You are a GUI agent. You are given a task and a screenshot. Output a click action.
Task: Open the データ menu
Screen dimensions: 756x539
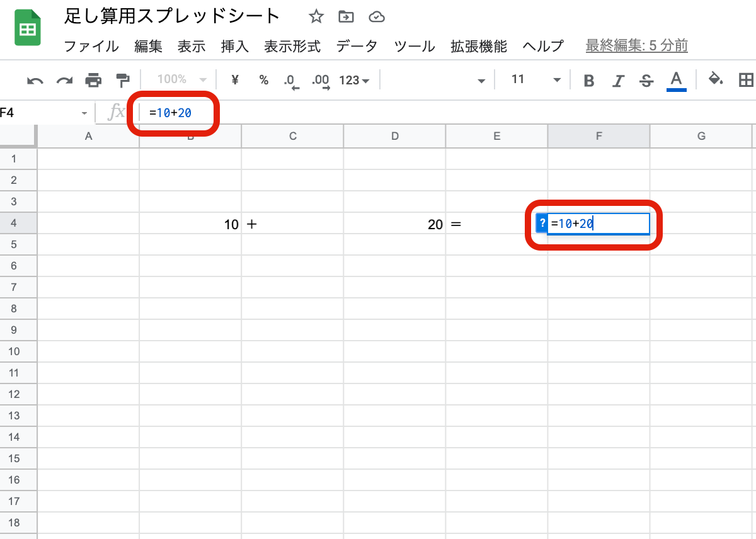pos(357,46)
